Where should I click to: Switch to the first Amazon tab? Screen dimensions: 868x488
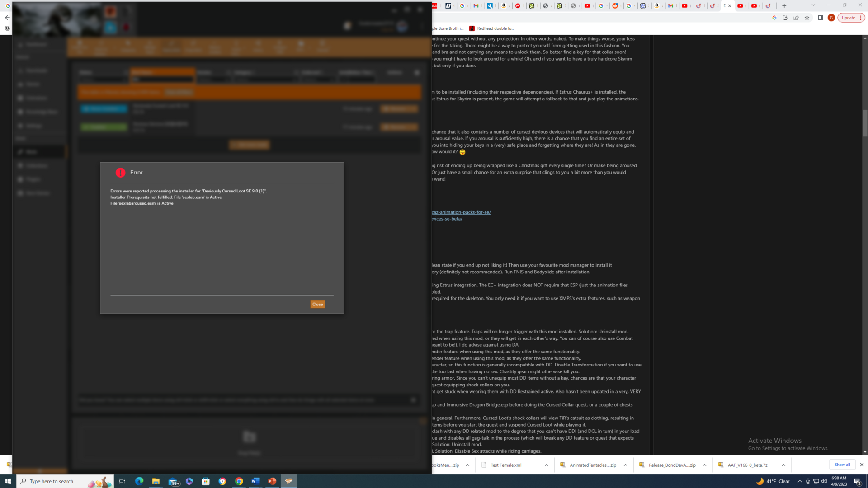504,6
